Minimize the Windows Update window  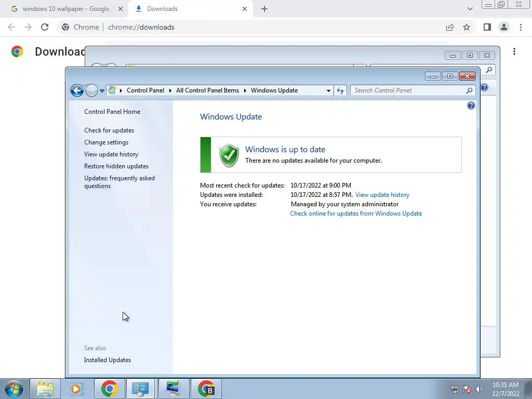433,76
